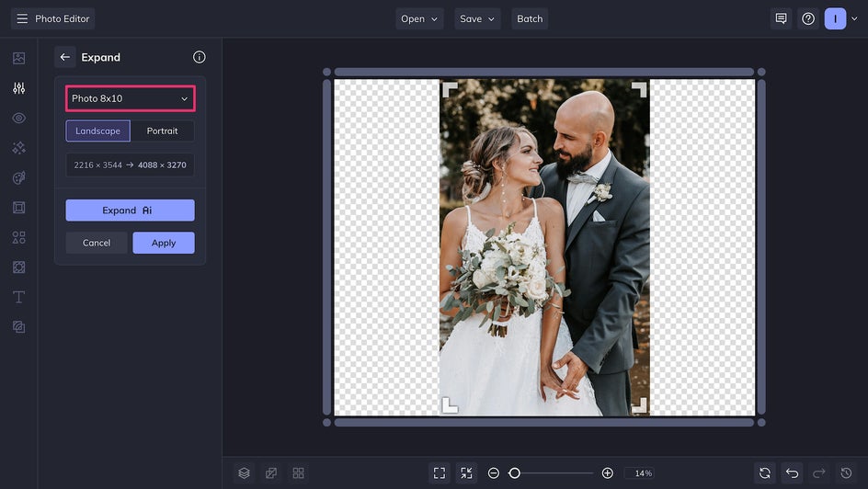Click the bottom-right corner expand handle dot
Viewport: 868px width, 489px height.
point(761,423)
